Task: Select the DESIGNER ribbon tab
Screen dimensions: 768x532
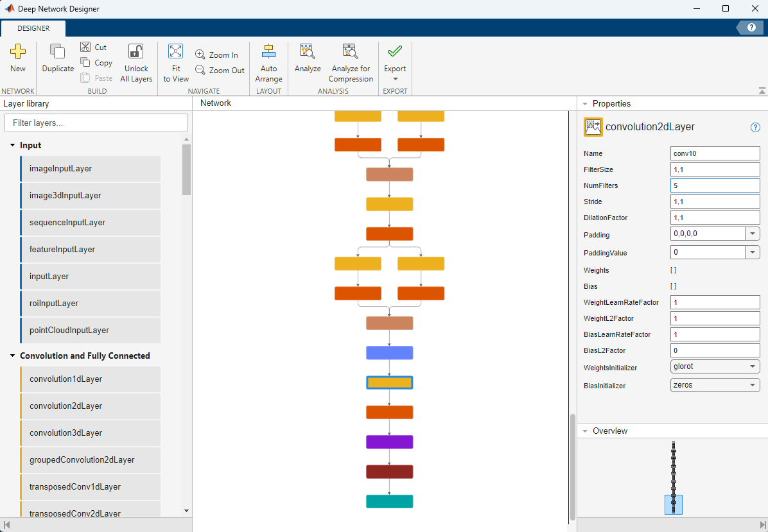Action: coord(33,28)
